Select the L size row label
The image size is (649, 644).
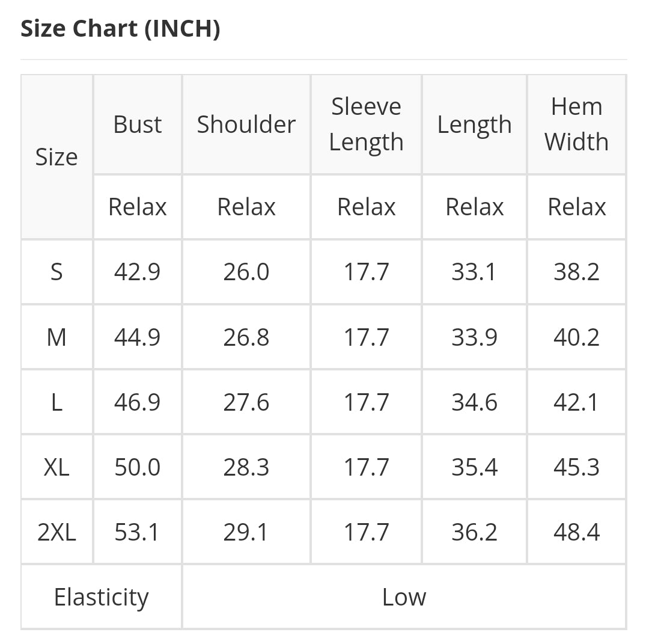click(x=56, y=402)
